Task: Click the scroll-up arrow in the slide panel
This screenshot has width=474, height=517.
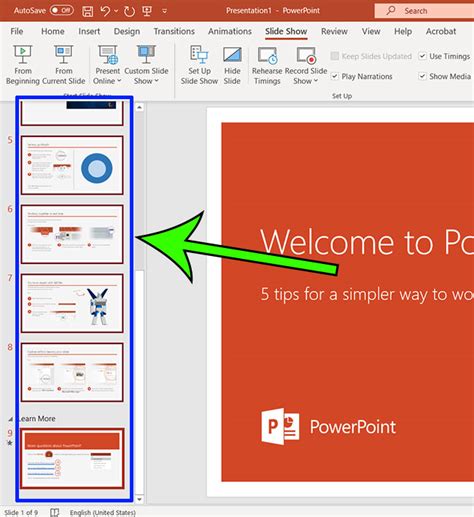Action: tap(139, 107)
